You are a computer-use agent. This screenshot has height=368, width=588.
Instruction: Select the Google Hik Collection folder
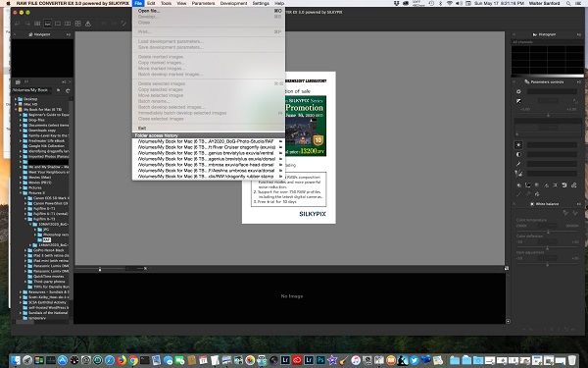[46, 145]
